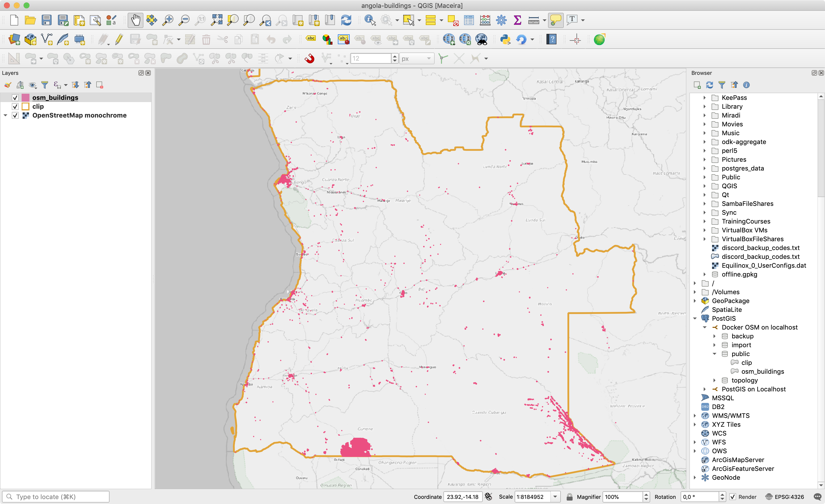This screenshot has width=825, height=504.
Task: Open the statistical summary sigma tool
Action: point(517,20)
